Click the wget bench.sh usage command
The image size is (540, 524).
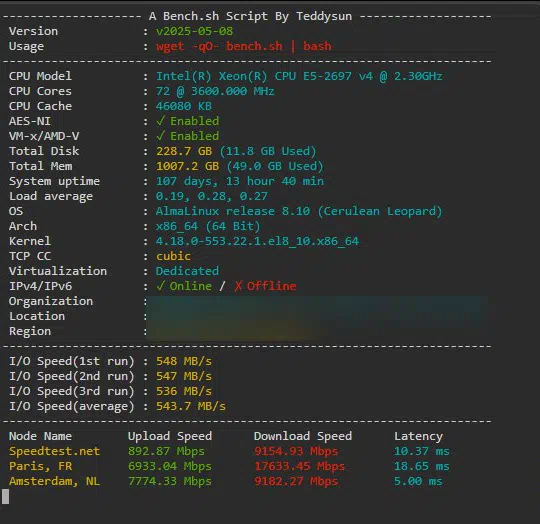[244, 46]
